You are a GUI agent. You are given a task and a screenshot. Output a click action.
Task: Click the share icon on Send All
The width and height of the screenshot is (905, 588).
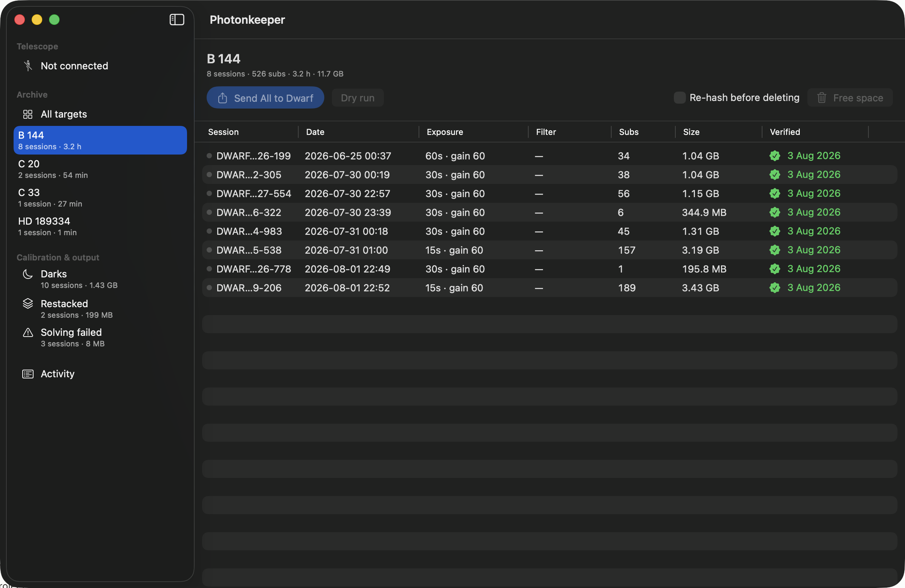click(223, 98)
